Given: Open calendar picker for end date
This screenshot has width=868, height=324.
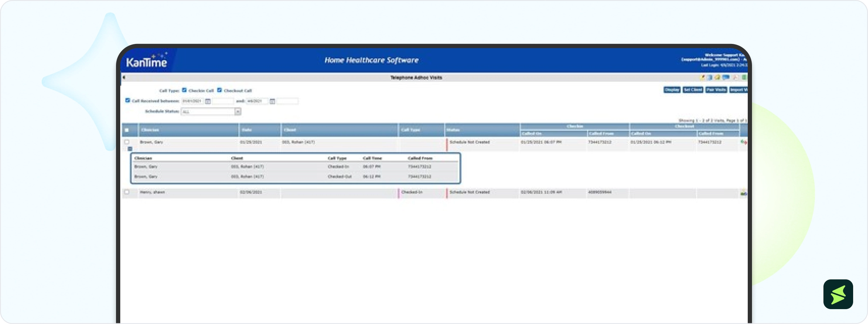Looking at the screenshot, I should point(272,101).
